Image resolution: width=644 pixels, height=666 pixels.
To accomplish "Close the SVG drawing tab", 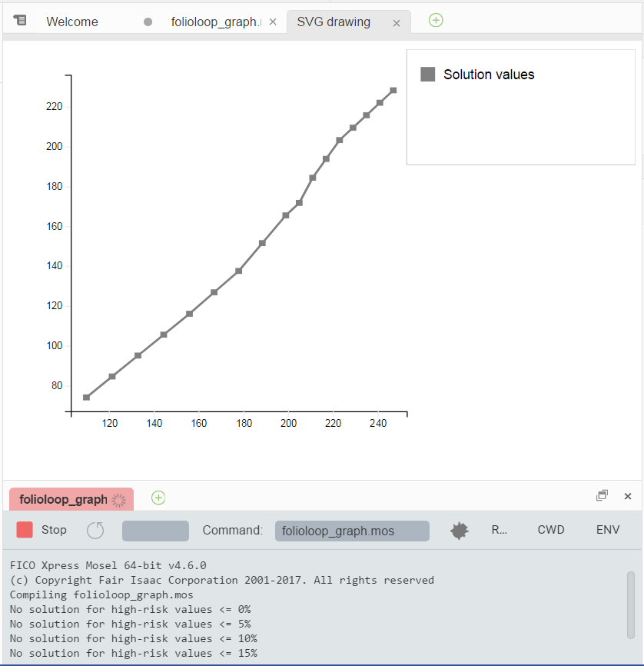I will [x=397, y=23].
